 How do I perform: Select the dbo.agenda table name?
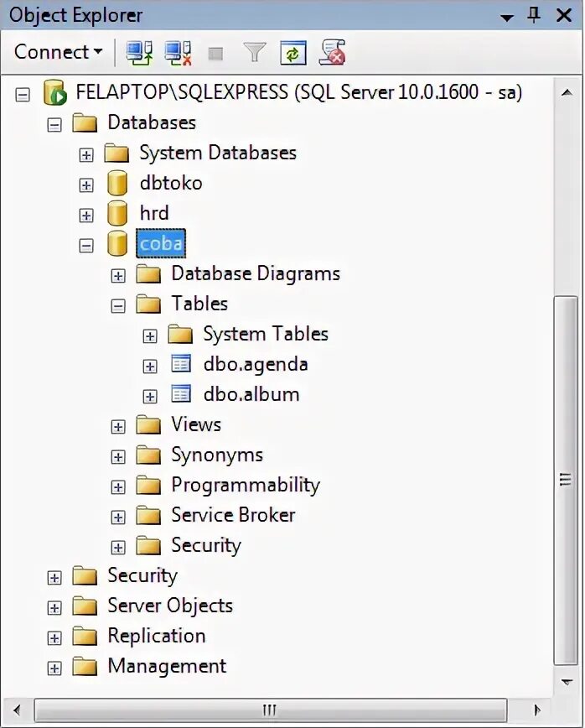256,365
